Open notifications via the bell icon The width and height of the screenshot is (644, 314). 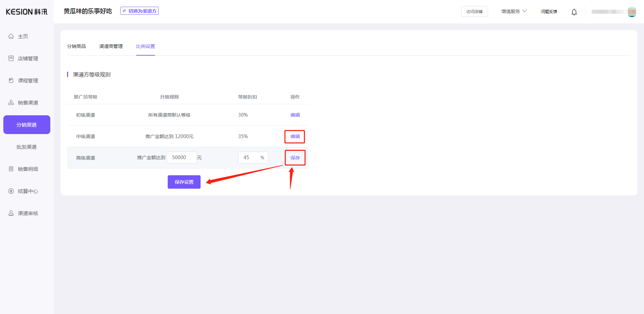[574, 12]
